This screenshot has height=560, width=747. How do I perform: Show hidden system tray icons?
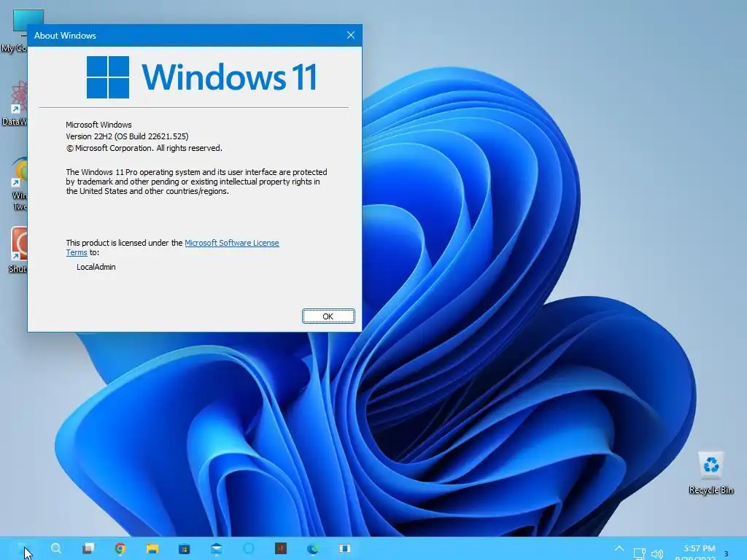(619, 548)
